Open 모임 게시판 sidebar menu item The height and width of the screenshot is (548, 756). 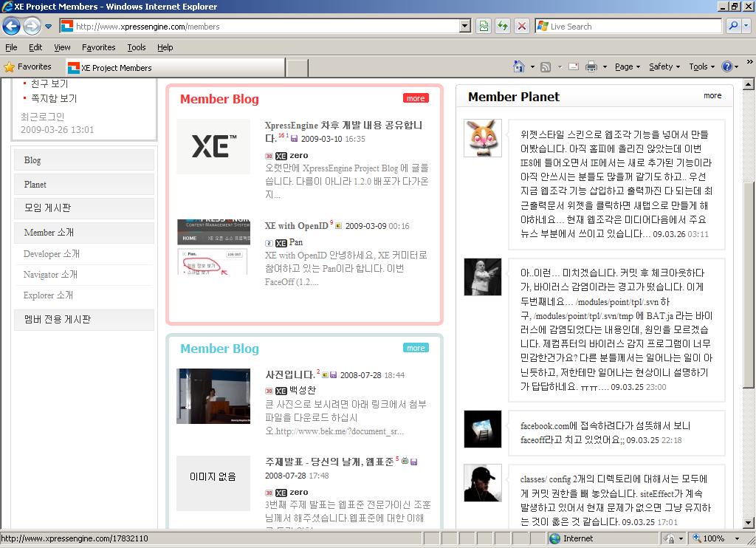click(84, 208)
